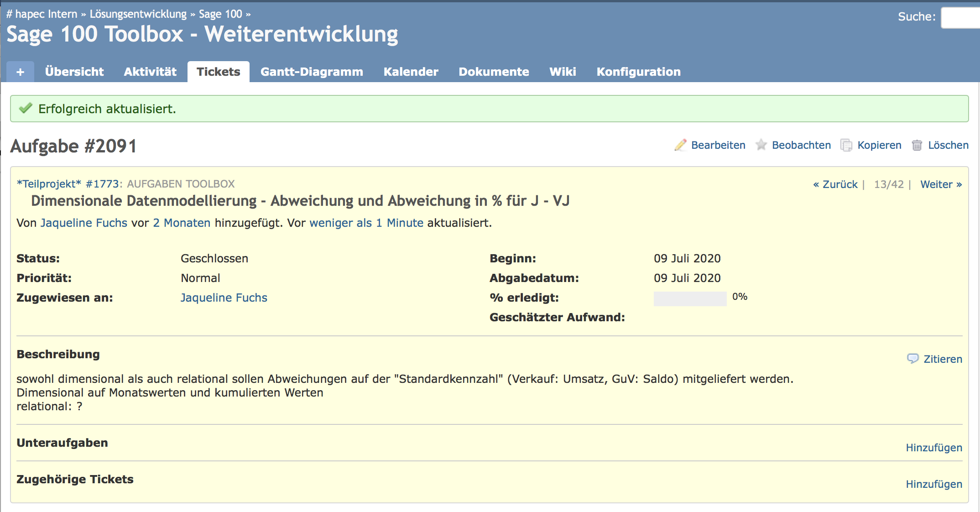
Task: Add a subtask with Unteraufgaben Hinzufügen
Action: click(933, 448)
